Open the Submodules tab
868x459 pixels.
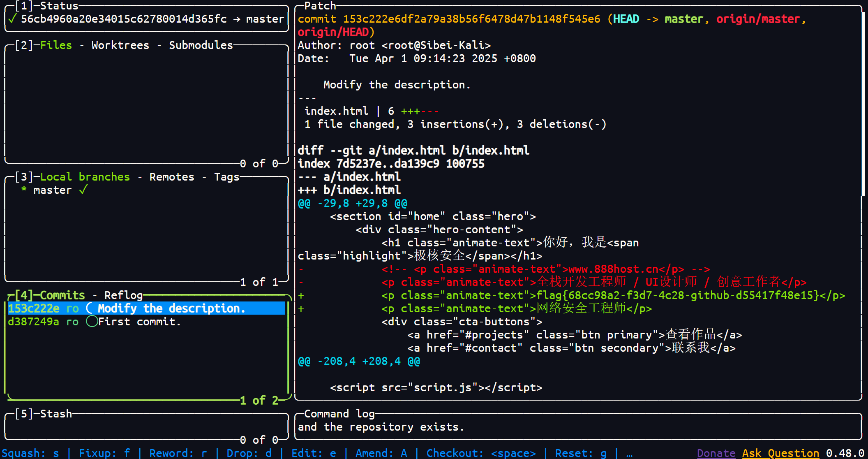tap(201, 45)
